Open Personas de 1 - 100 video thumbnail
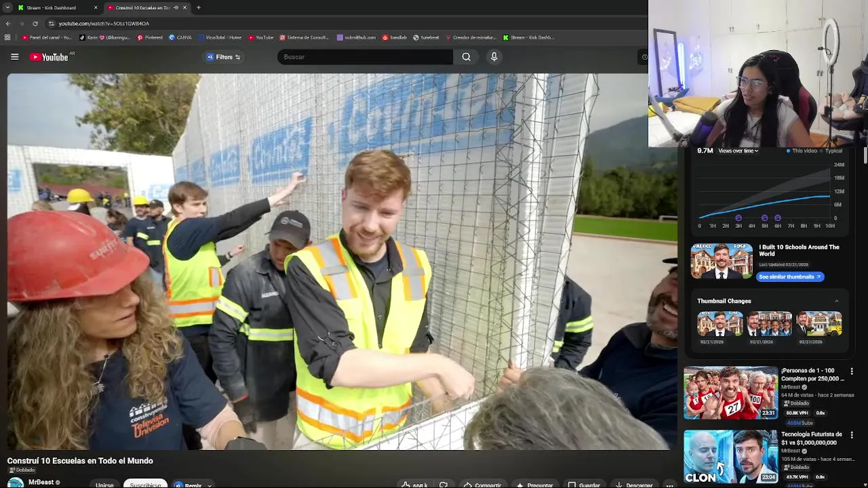Image resolution: width=868 pixels, height=488 pixels. pyautogui.click(x=730, y=392)
